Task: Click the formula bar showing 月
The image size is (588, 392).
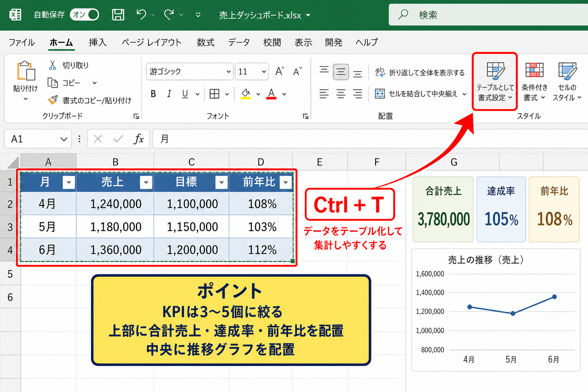Action: coord(370,139)
